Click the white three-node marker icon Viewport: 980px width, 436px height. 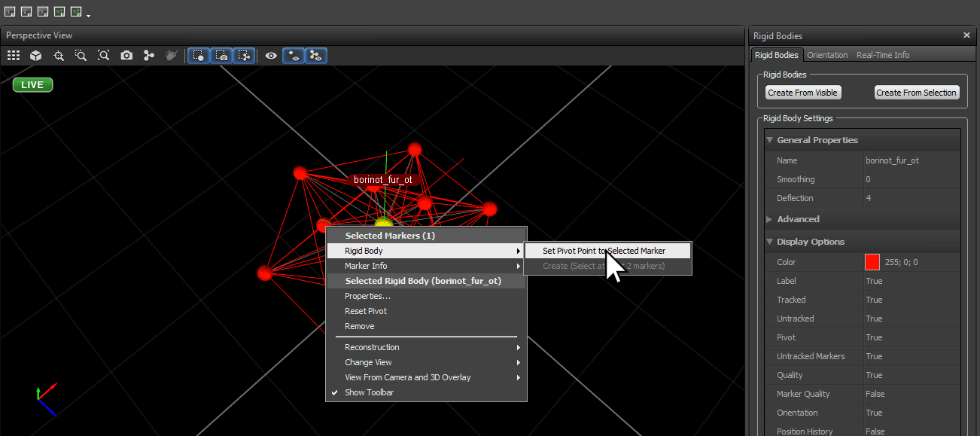point(149,56)
